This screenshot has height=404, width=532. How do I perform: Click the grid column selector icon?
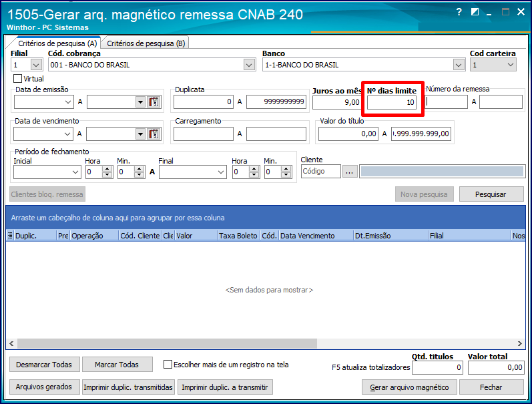click(10, 235)
